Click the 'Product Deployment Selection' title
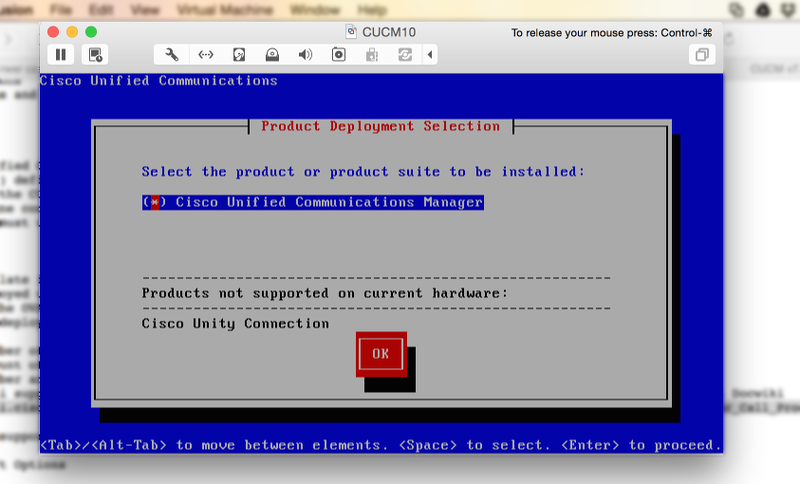Image resolution: width=800 pixels, height=484 pixels. [381, 126]
